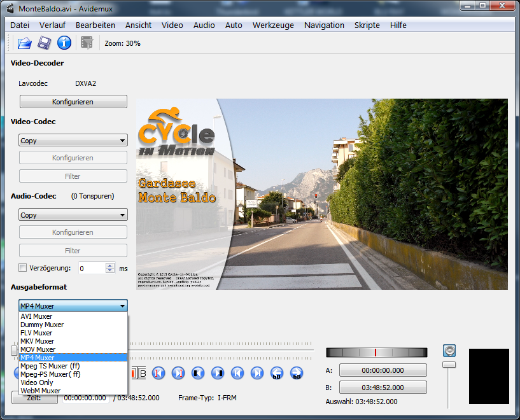Click marker A time button 00:00:00.000
This screenshot has width=520, height=420.
(383, 370)
